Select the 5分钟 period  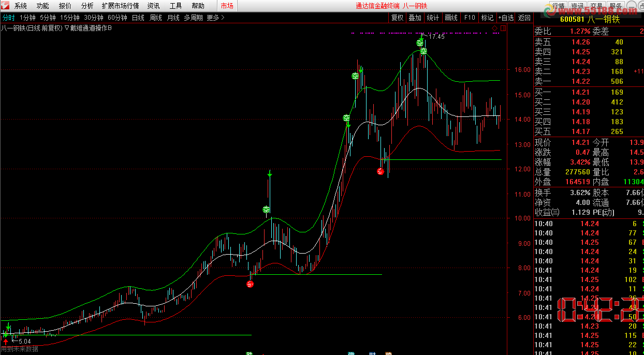pos(48,18)
